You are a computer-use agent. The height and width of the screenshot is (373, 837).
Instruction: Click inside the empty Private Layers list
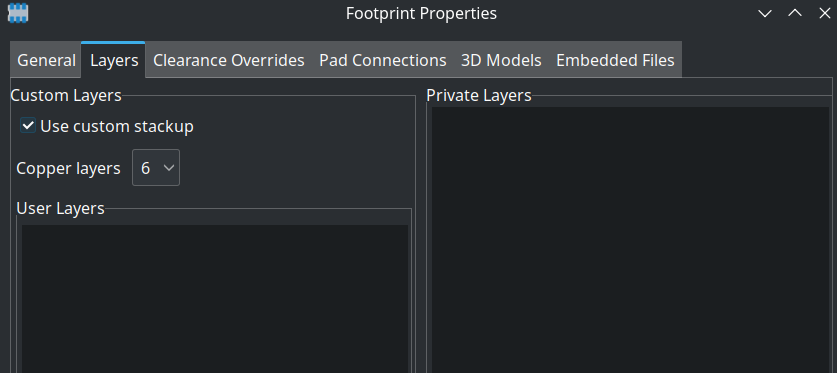click(630, 240)
